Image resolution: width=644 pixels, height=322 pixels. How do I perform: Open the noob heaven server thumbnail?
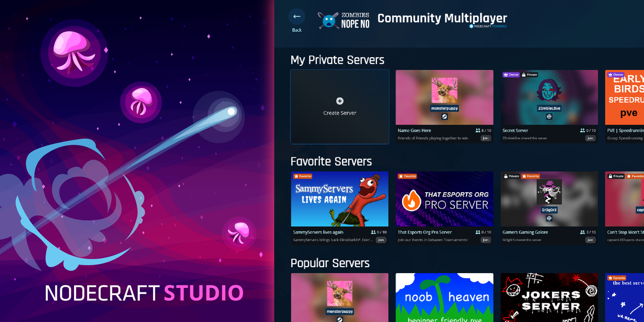[444, 297]
